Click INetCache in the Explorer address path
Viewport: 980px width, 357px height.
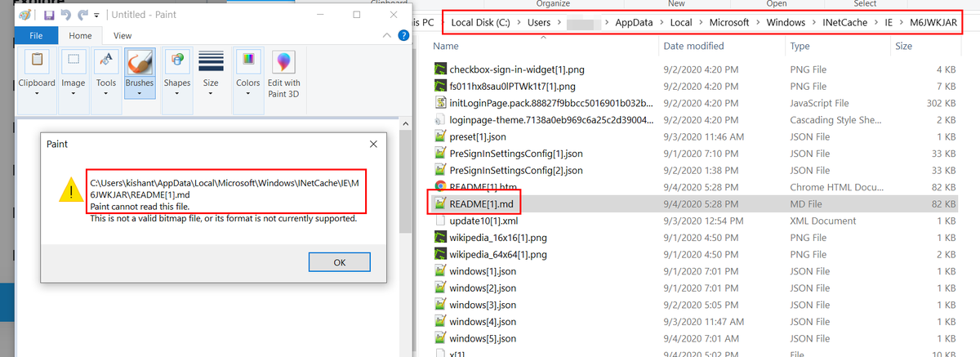point(844,22)
